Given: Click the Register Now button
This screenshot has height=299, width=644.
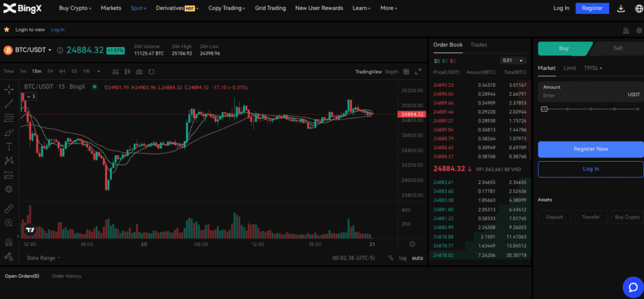Looking at the screenshot, I should click(x=591, y=149).
